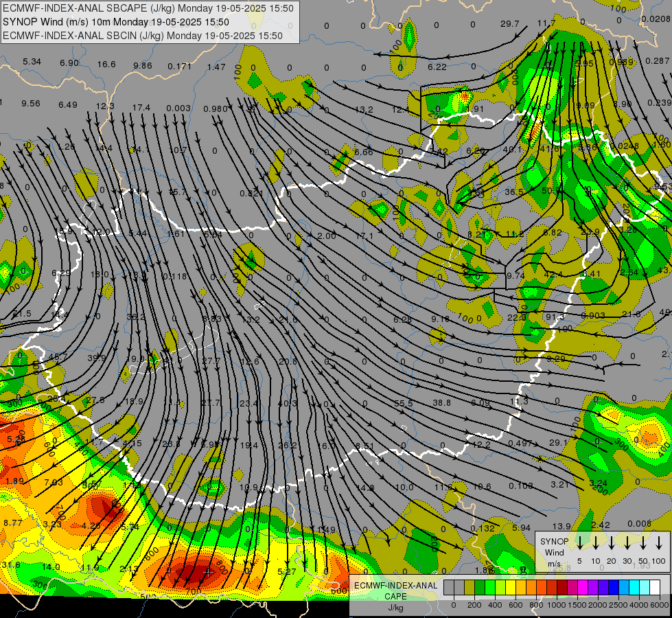Click the station value 16.6
The width and height of the screenshot is (672, 618).
tap(106, 65)
